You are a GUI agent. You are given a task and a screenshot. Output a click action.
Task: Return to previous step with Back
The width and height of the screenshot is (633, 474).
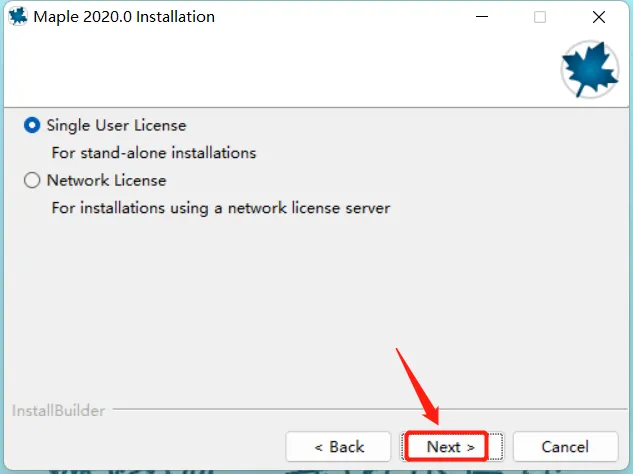pos(338,447)
